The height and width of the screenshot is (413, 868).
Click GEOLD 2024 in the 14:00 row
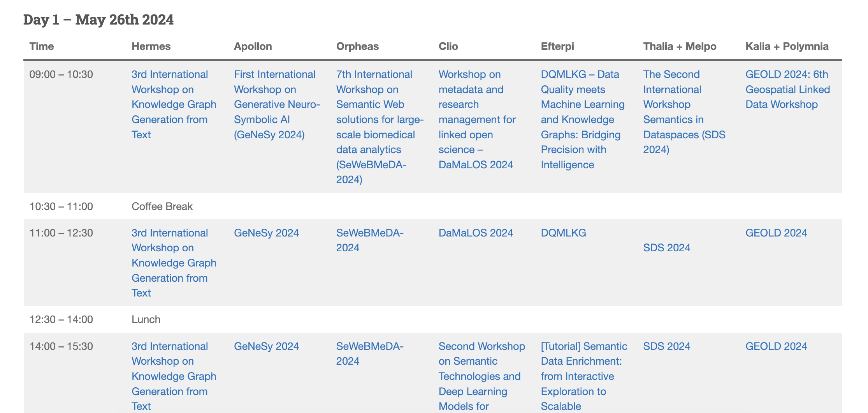(x=776, y=346)
